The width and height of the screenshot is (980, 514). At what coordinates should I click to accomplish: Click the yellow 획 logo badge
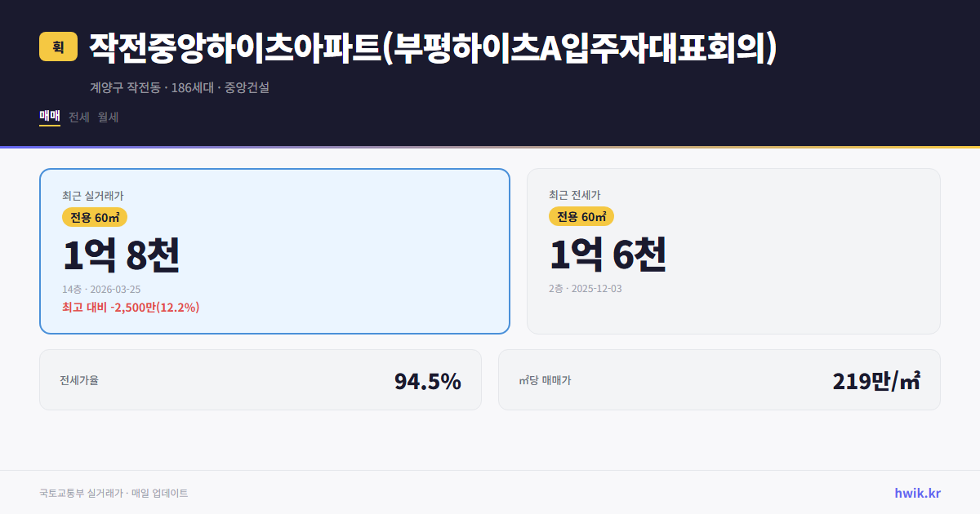point(55,47)
